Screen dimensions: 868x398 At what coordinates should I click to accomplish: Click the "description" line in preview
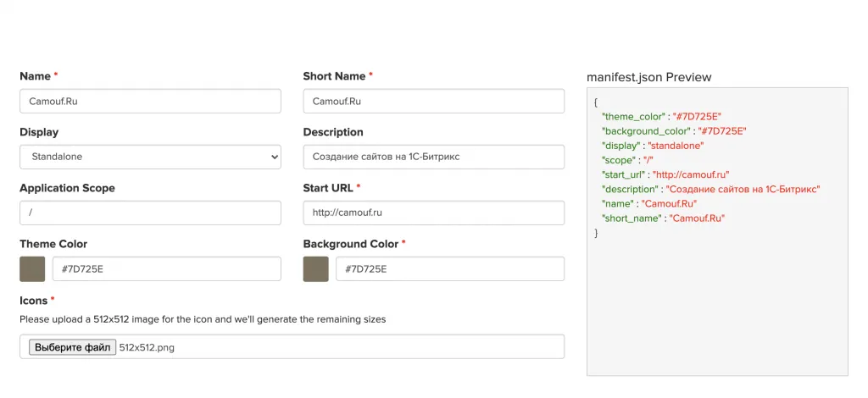click(711, 189)
